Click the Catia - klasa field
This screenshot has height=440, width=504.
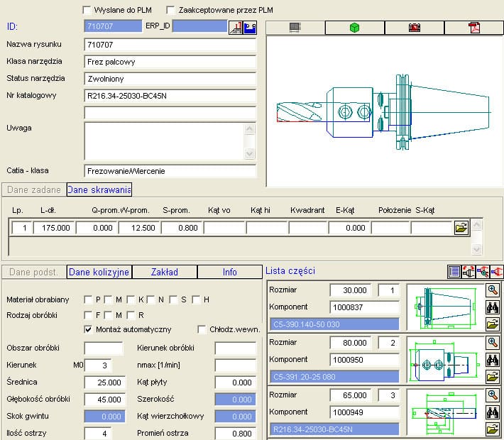click(x=170, y=171)
